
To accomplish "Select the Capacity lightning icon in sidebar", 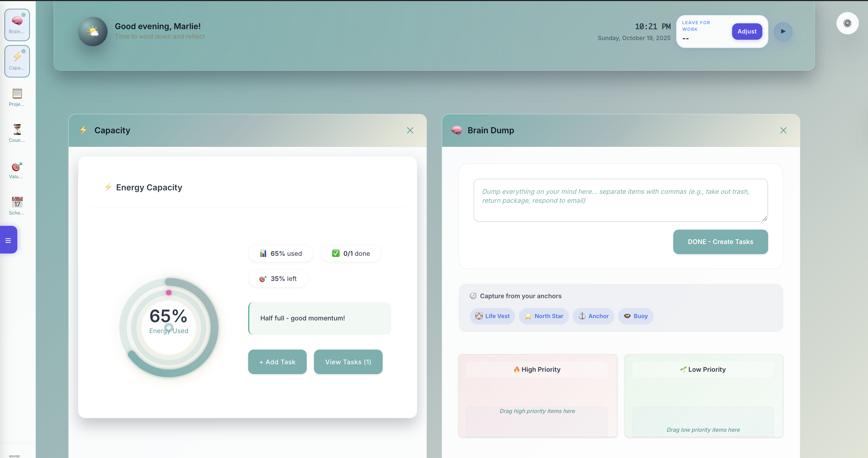I will 17,61.
